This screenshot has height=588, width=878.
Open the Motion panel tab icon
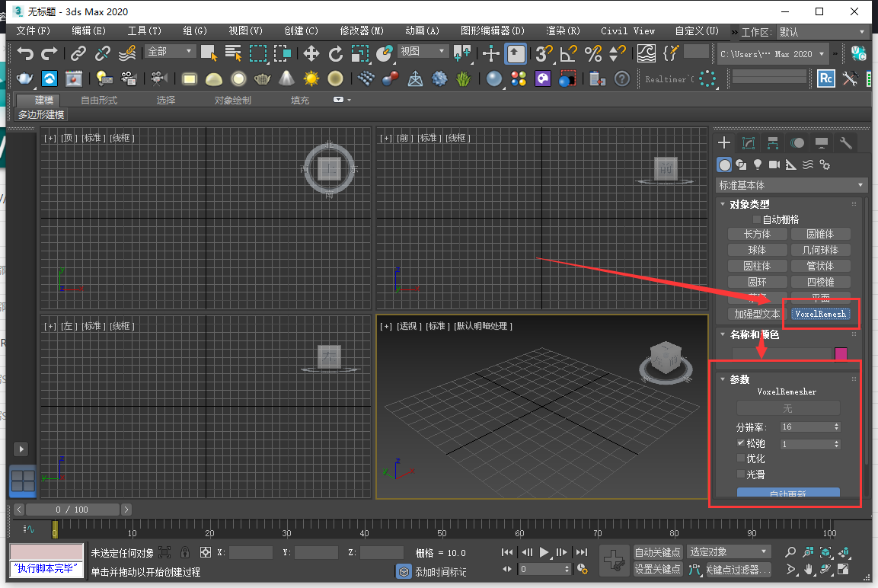(797, 142)
